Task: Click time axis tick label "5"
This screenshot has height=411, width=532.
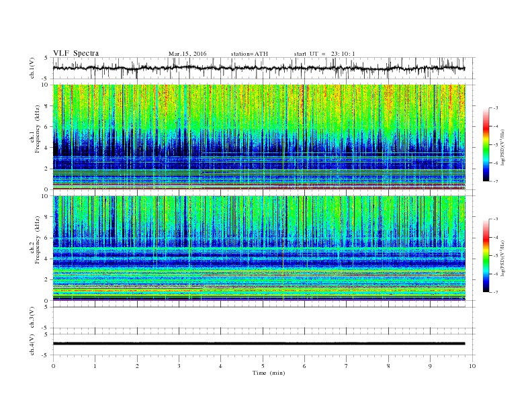Action: click(263, 366)
